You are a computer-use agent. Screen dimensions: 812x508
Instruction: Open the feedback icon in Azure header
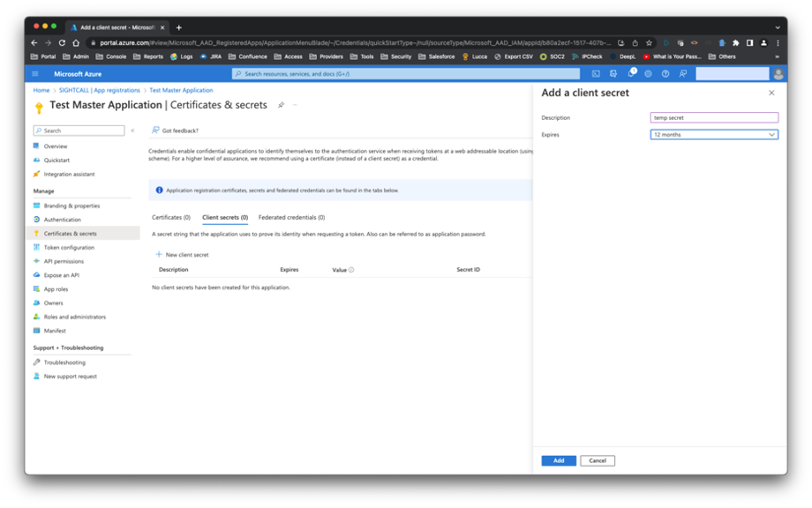click(x=683, y=74)
